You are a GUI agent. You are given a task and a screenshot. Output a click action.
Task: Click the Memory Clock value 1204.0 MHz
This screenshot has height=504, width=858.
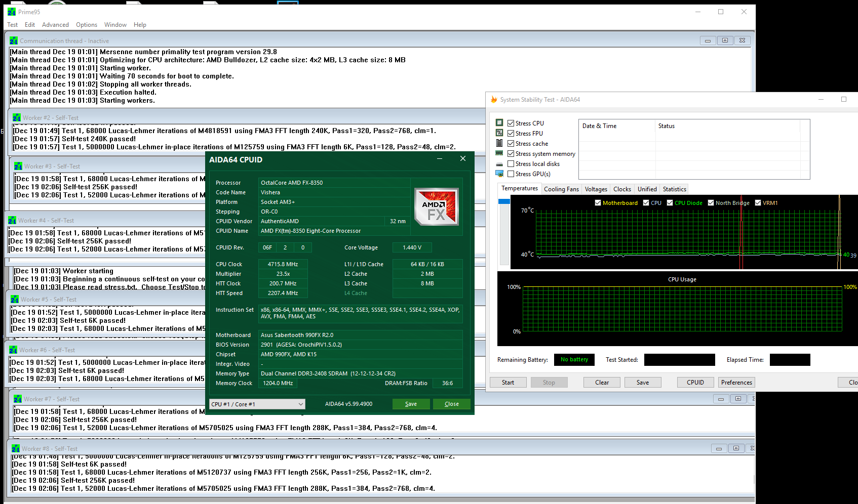[278, 383]
